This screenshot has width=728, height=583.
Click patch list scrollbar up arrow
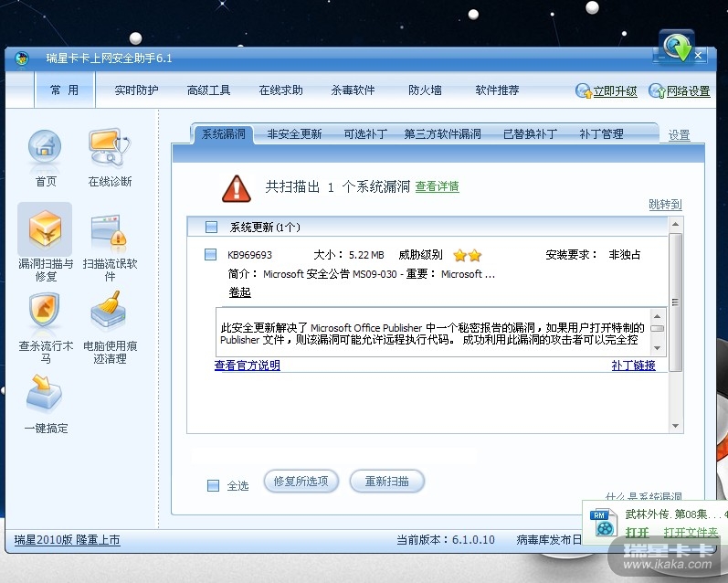[x=676, y=225]
